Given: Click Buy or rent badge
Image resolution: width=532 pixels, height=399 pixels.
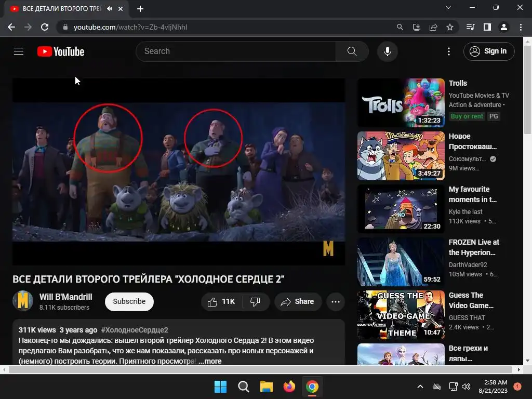Looking at the screenshot, I should (467, 116).
